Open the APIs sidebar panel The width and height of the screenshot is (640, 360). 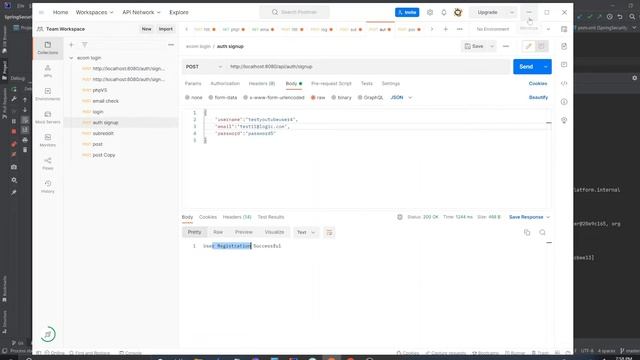tap(48, 71)
